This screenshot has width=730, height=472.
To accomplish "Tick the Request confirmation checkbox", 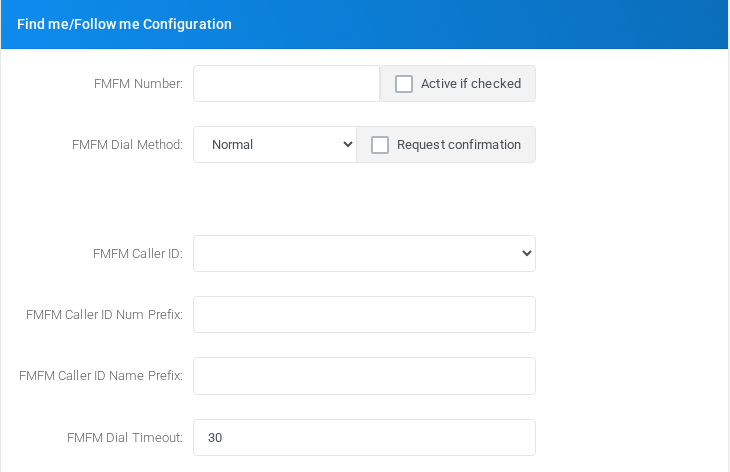I will pos(379,145).
